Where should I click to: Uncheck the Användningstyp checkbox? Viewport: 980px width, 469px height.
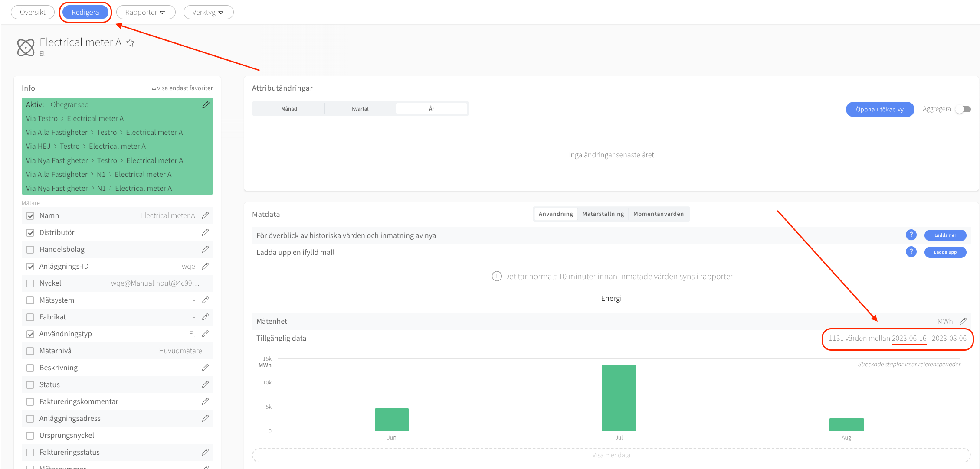point(30,334)
